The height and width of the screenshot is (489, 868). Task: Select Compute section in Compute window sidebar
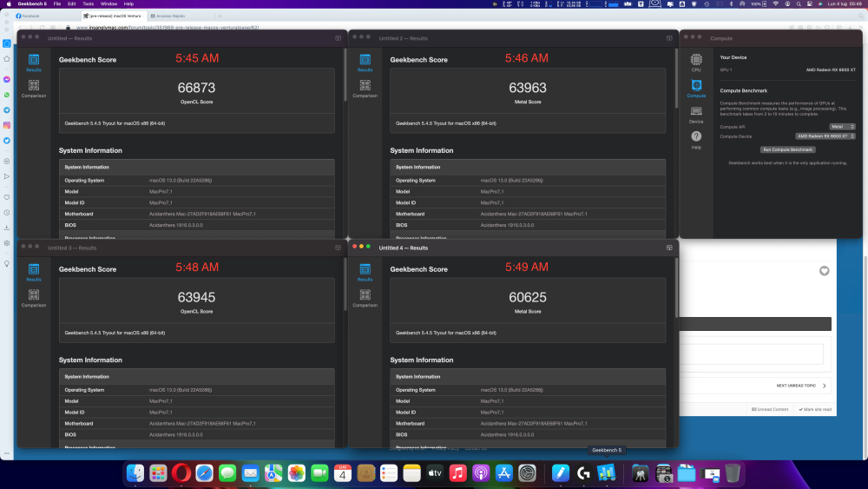tap(696, 89)
